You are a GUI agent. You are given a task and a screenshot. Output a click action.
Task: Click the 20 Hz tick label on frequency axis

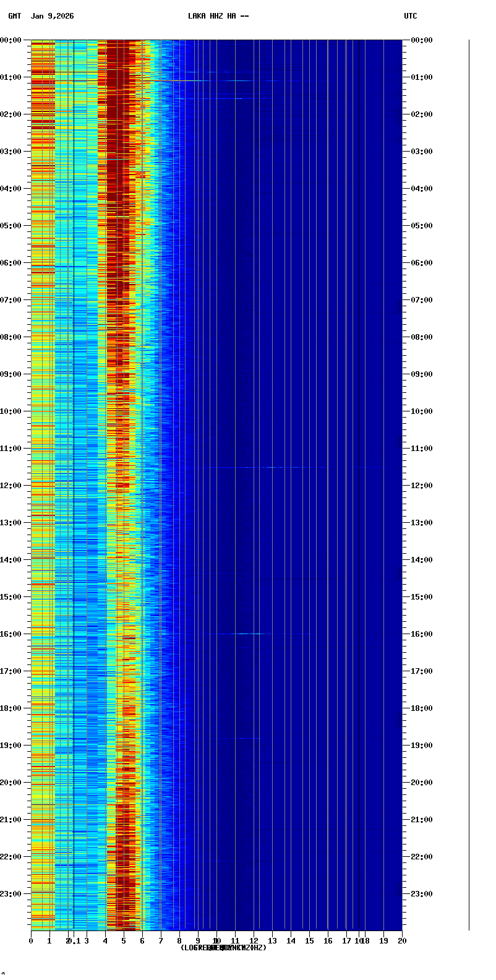[402, 941]
